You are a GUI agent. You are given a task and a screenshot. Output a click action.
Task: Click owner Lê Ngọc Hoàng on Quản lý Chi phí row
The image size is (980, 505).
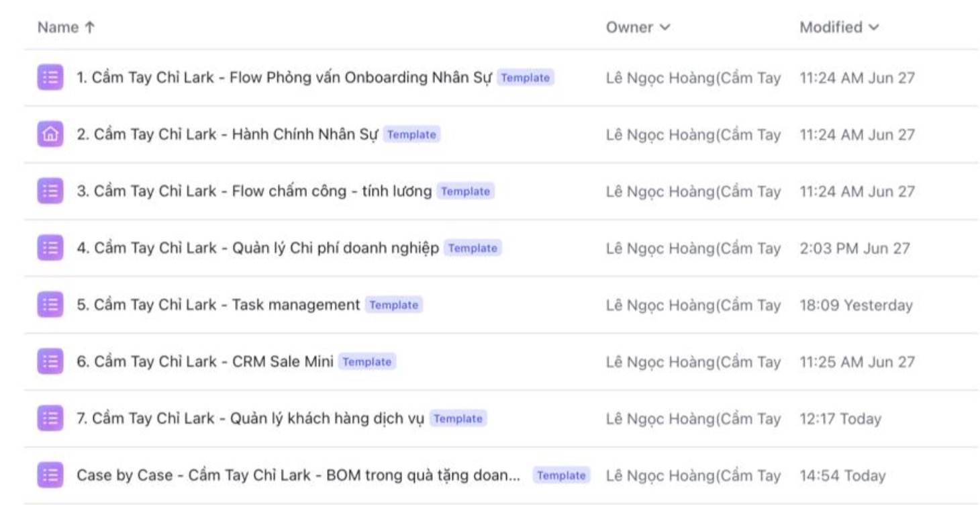[x=693, y=248]
